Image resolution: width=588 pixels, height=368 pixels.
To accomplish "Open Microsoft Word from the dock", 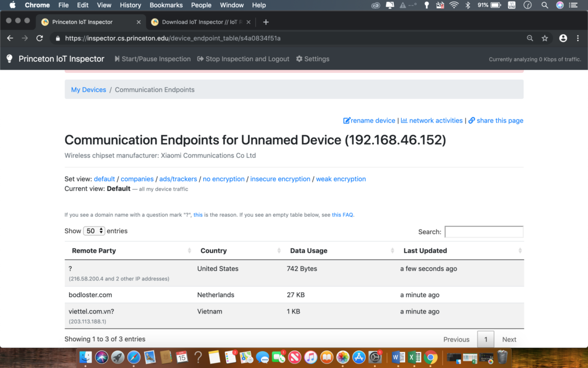I will click(x=398, y=357).
